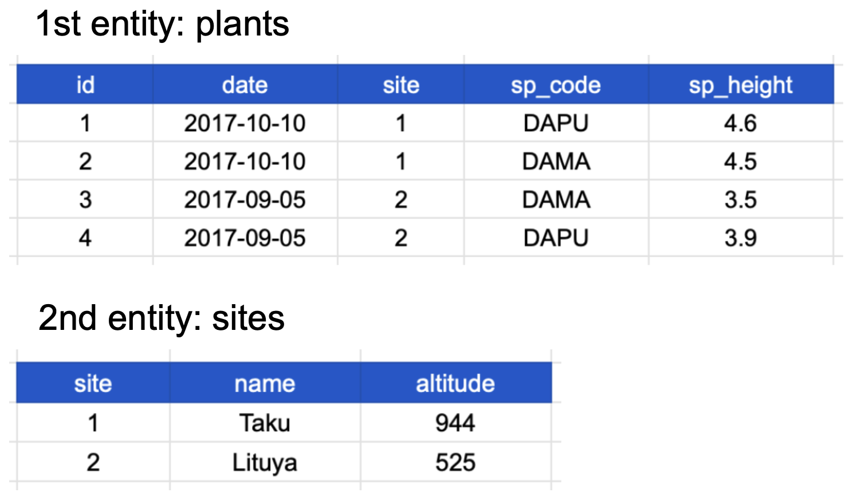This screenshot has height=504, width=857.
Task: Click the sp_height value 4.5
Action: 740,162
